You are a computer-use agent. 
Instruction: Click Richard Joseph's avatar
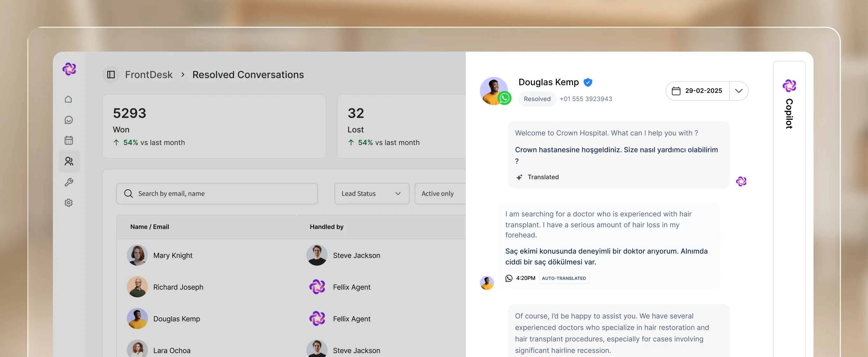[137, 287]
